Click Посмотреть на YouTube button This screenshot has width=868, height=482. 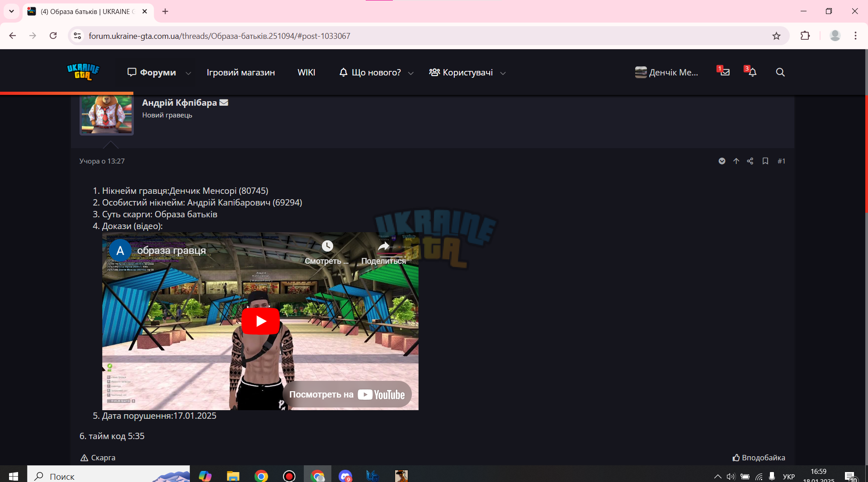tap(347, 394)
